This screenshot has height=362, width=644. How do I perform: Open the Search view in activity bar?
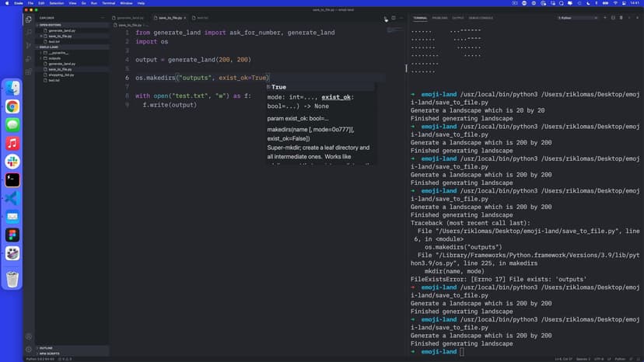point(29,32)
